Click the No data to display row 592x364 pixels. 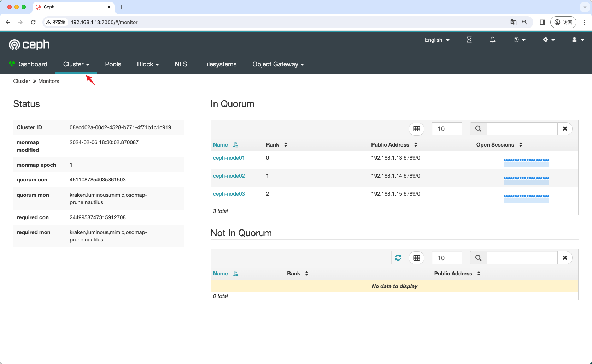coord(394,286)
